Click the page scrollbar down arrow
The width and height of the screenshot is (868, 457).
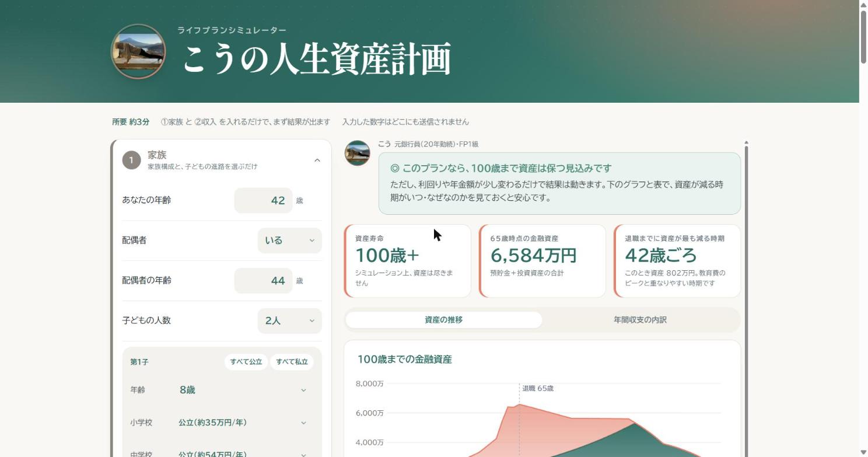pyautogui.click(x=863, y=452)
